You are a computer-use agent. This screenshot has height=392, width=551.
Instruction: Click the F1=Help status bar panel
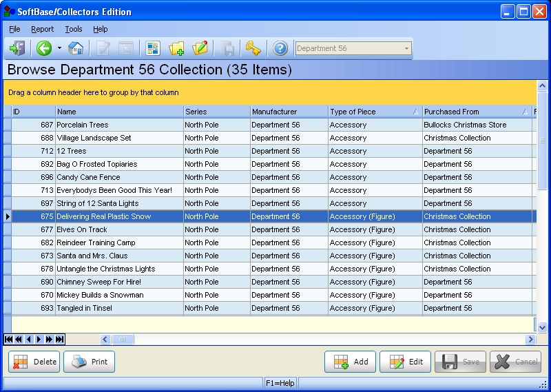[280, 383]
